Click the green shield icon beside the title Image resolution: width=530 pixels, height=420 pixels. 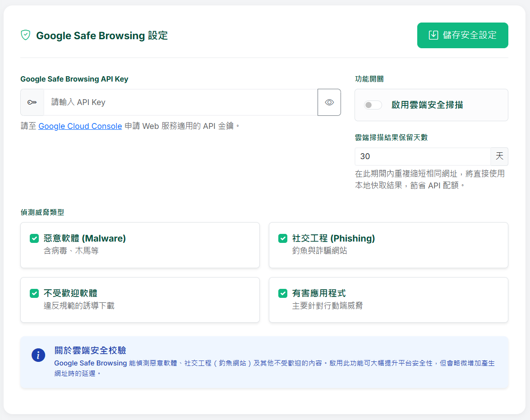[x=26, y=35]
